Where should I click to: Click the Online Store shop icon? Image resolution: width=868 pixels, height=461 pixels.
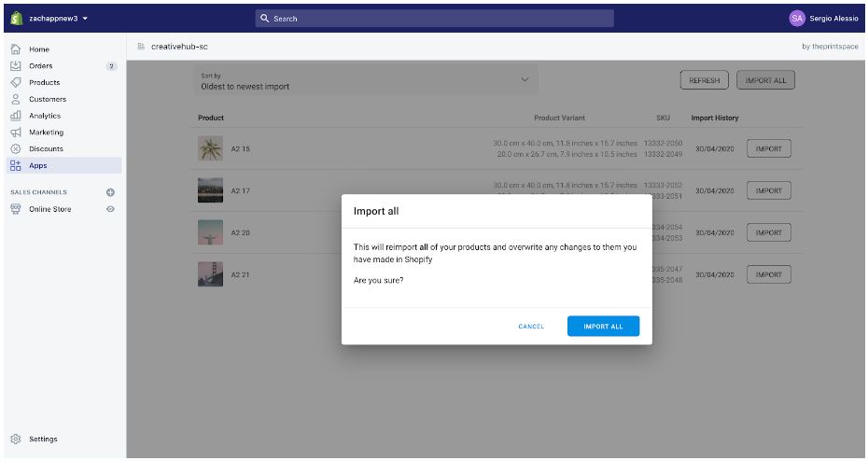[x=16, y=209]
